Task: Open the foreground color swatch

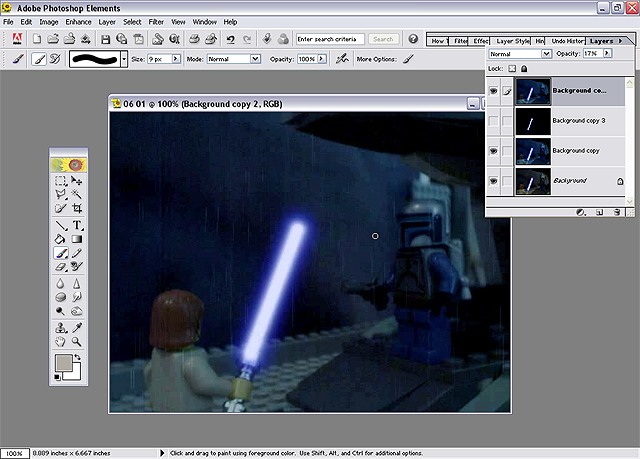Action: 64,363
